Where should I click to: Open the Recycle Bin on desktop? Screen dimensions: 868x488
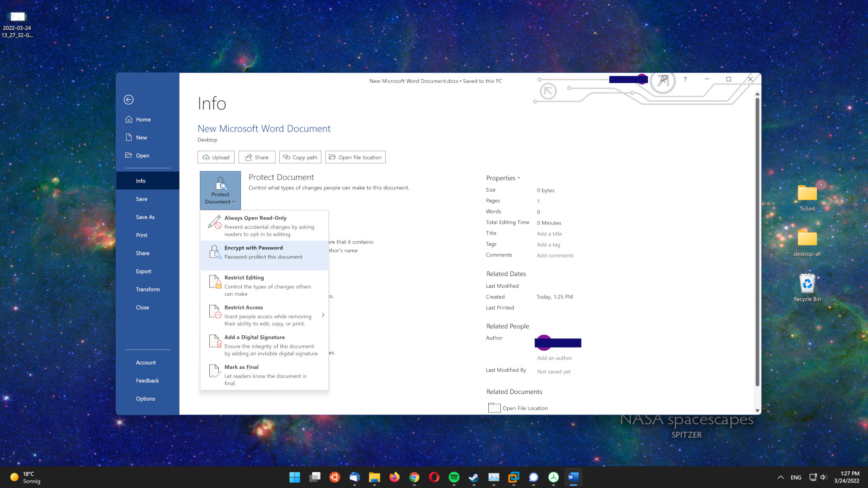pos(807,288)
